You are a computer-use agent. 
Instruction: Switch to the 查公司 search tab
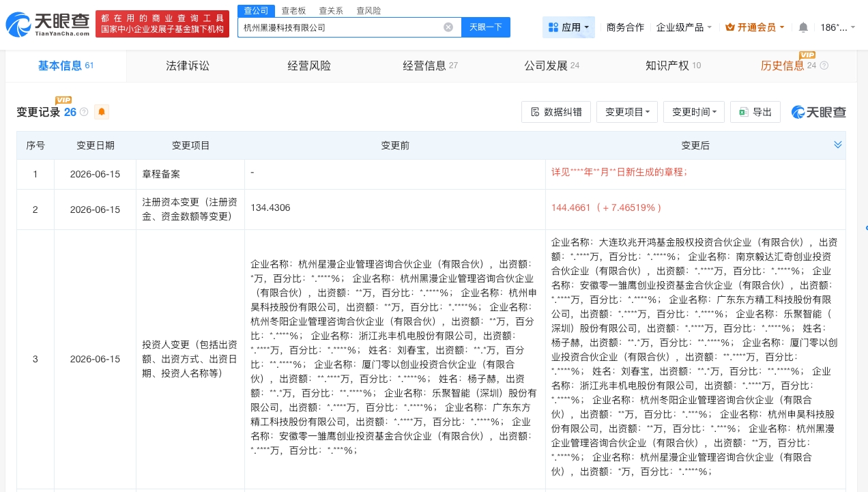(257, 10)
